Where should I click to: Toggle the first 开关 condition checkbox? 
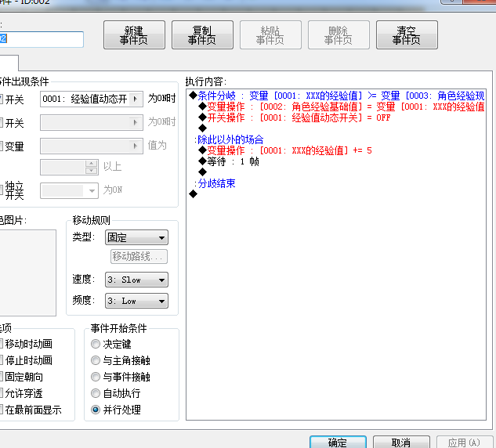click(x=1, y=99)
